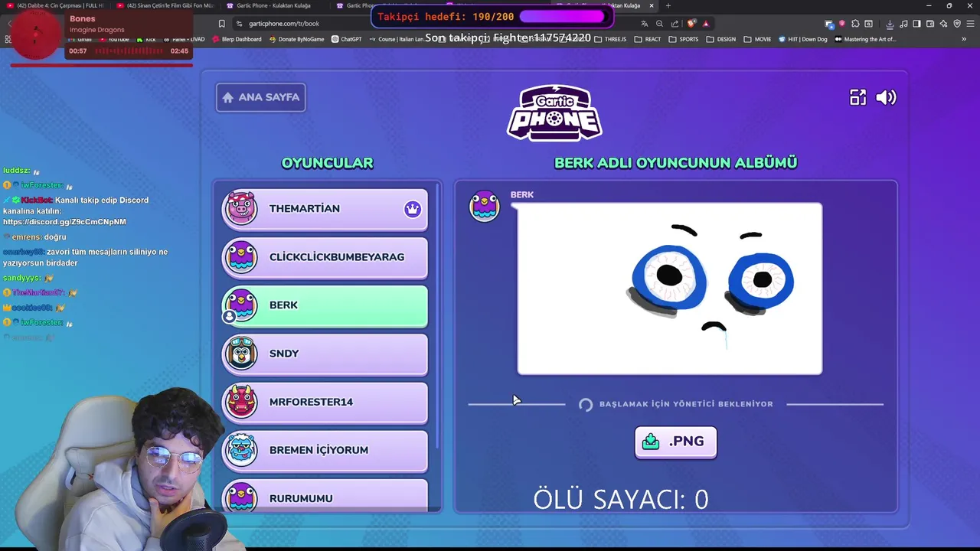980x551 pixels.
Task: Toggle fullscreen mode in Gartic Phone
Action: click(x=857, y=97)
